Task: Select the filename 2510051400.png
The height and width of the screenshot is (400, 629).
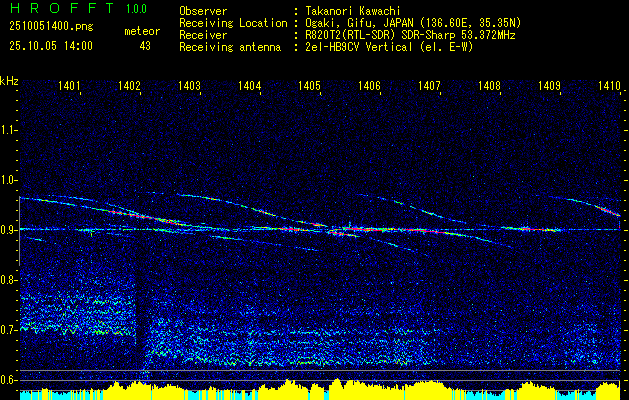Action: pyautogui.click(x=51, y=26)
